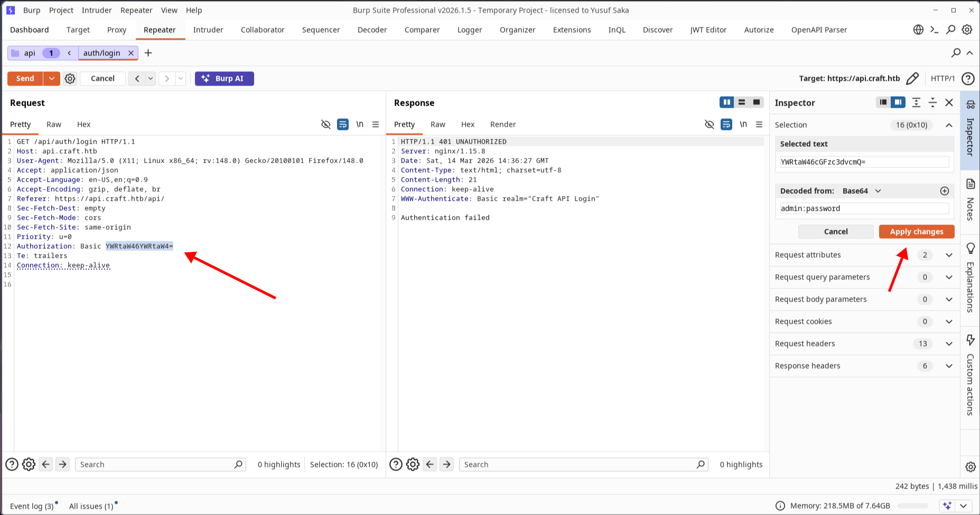Click the decoded admin:password field
Screen dimensions: 980x515
pos(864,209)
